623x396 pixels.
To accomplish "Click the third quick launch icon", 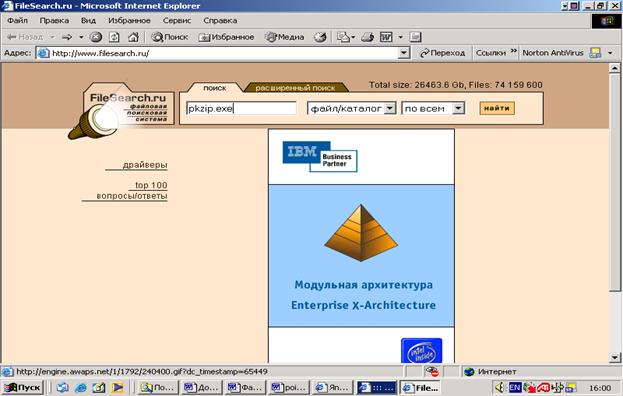I will 99,387.
